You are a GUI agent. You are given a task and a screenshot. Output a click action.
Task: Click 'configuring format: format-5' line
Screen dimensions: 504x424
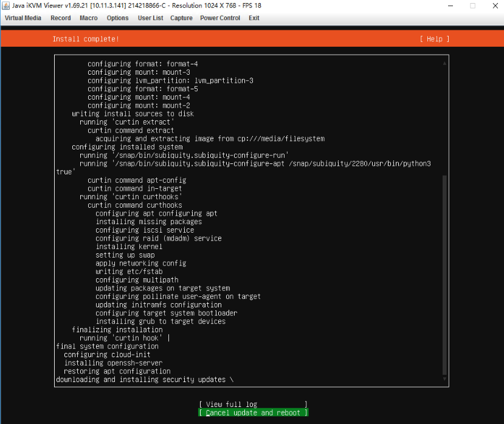click(x=143, y=89)
